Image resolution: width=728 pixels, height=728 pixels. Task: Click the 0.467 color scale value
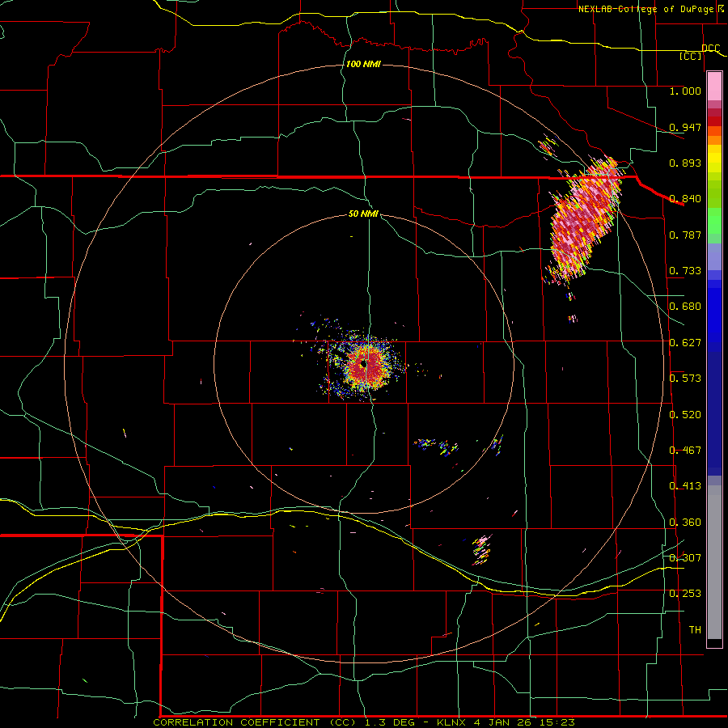685,451
